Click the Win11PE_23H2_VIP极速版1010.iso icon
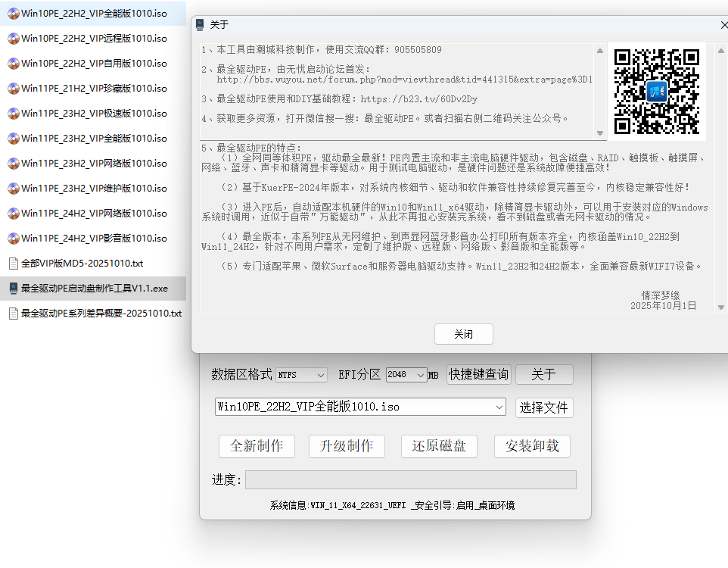 [x=14, y=113]
